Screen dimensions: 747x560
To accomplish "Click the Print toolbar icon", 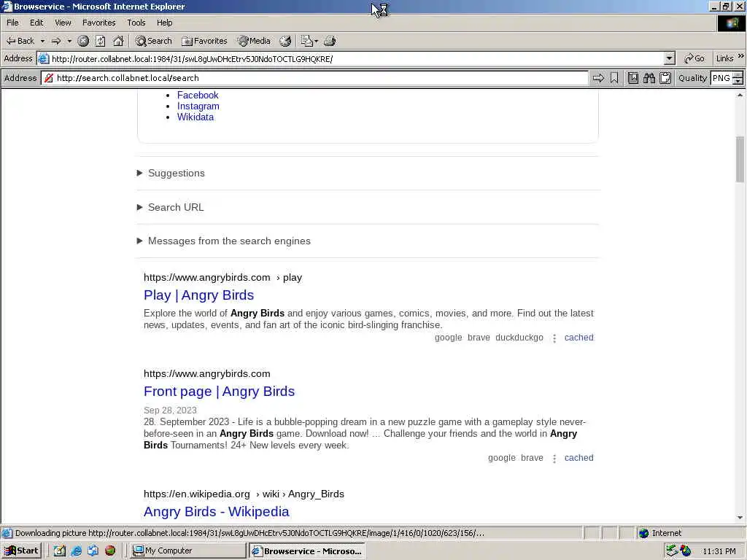I will [x=330, y=41].
